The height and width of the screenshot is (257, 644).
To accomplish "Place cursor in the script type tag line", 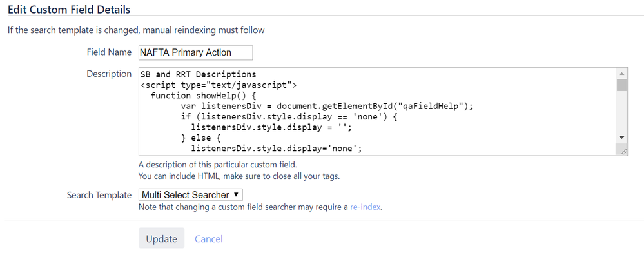I will click(x=219, y=85).
